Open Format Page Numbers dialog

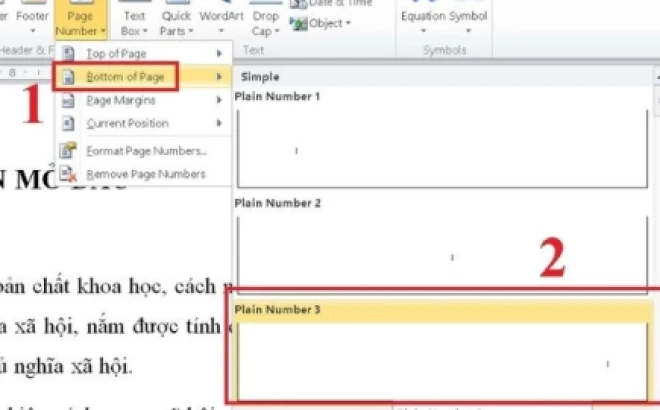(x=144, y=151)
